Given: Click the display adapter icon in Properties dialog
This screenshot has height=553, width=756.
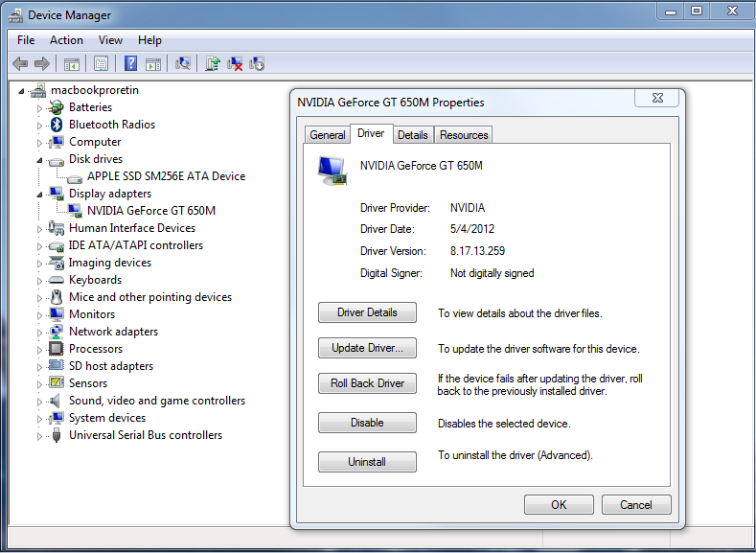Looking at the screenshot, I should click(x=332, y=171).
